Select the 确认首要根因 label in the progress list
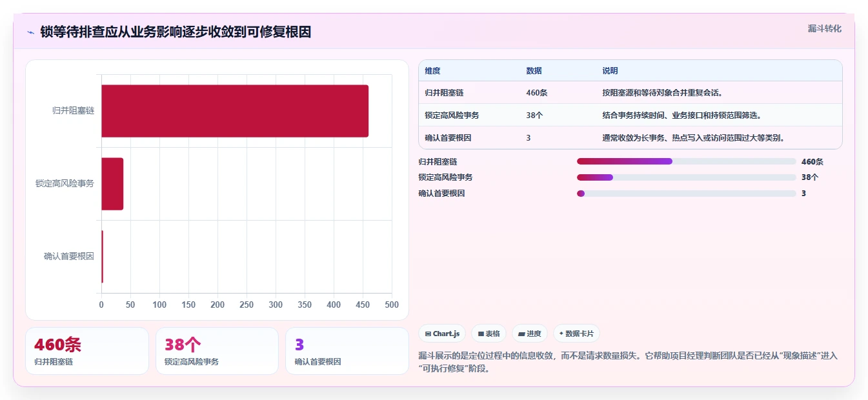The image size is (868, 400). coord(441,194)
